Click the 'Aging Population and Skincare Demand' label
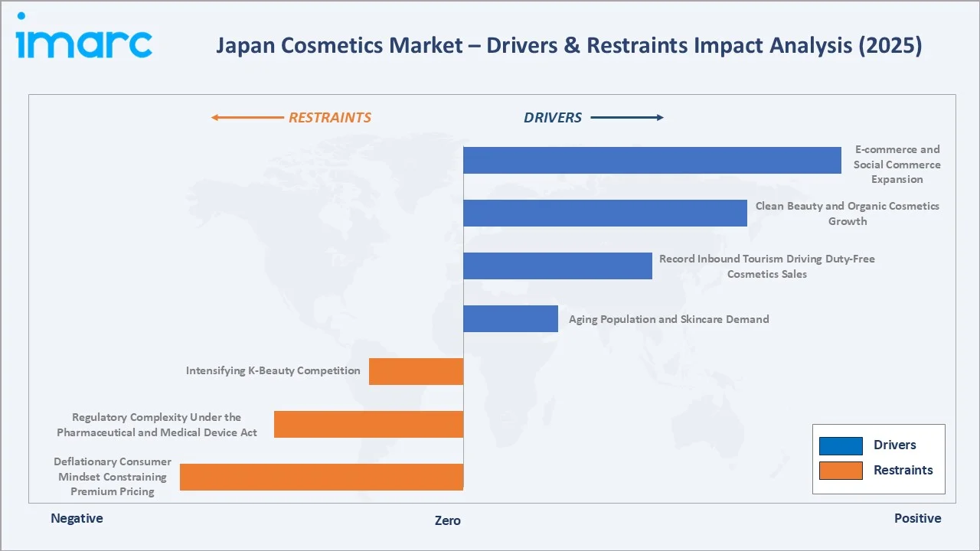Image resolution: width=980 pixels, height=551 pixels. (669, 319)
